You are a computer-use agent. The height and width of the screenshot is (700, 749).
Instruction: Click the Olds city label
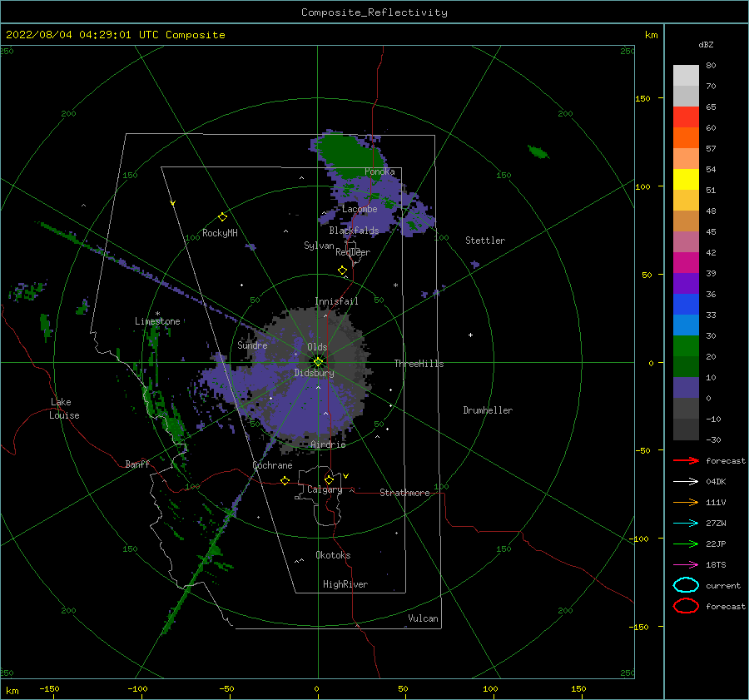[317, 347]
